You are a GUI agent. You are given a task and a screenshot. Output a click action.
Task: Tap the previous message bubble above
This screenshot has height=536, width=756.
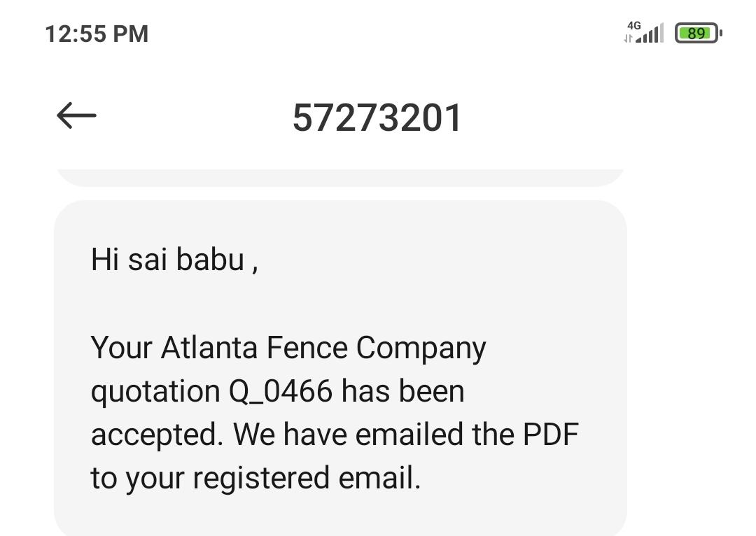tap(339, 177)
